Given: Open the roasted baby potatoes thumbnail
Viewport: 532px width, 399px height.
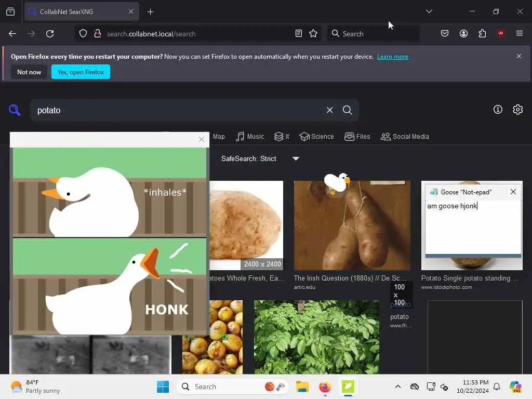Looking at the screenshot, I should 212,337.
